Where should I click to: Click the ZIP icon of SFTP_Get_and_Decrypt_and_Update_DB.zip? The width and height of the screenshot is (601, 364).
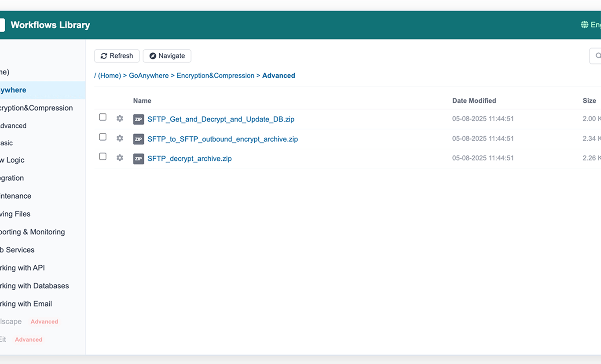(x=139, y=119)
